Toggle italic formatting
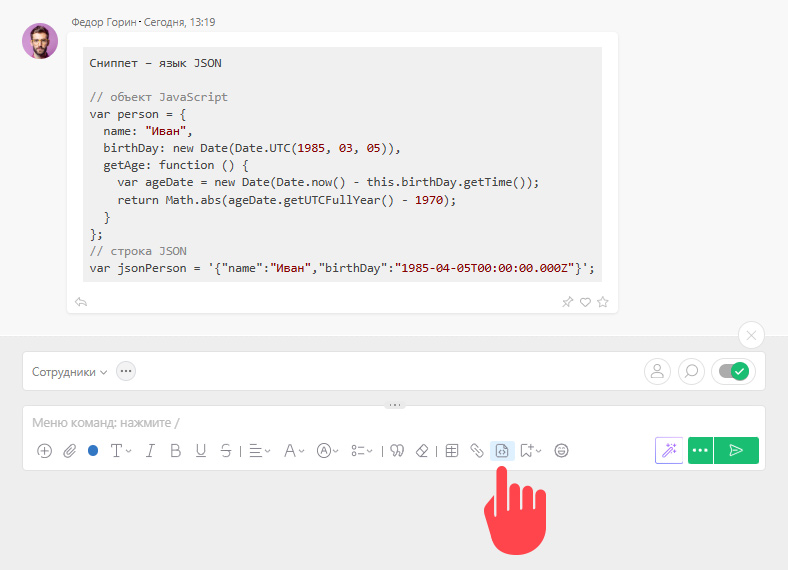Viewport: 788px width, 570px height. [150, 451]
